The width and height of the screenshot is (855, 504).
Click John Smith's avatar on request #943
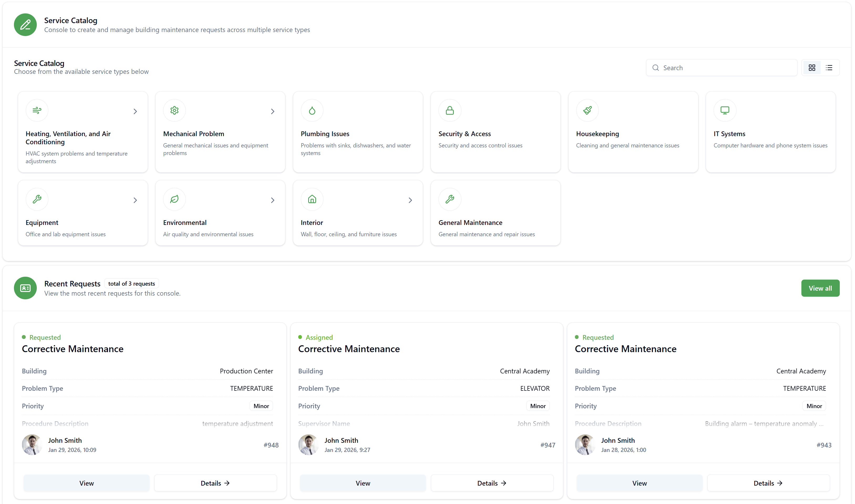(585, 445)
